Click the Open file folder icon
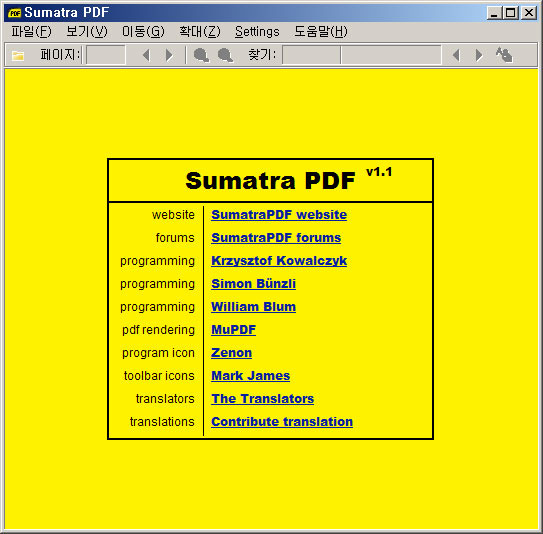 [18, 55]
